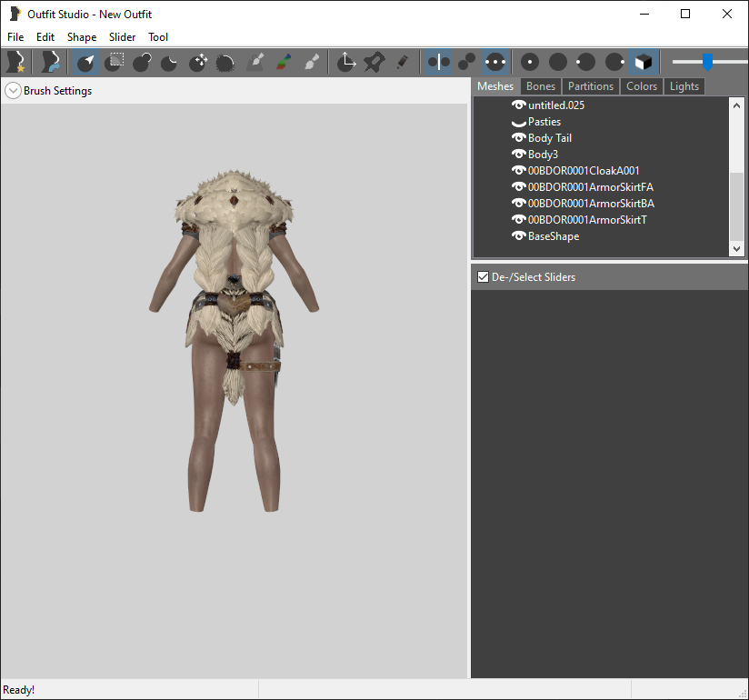This screenshot has width=749, height=700.
Task: Select the Body3 mesh name
Action: point(543,155)
